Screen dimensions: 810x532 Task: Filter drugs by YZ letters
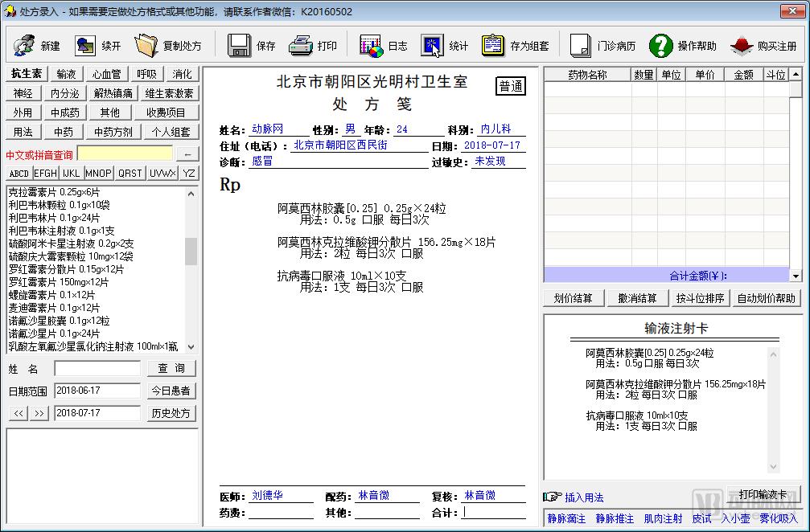point(189,174)
